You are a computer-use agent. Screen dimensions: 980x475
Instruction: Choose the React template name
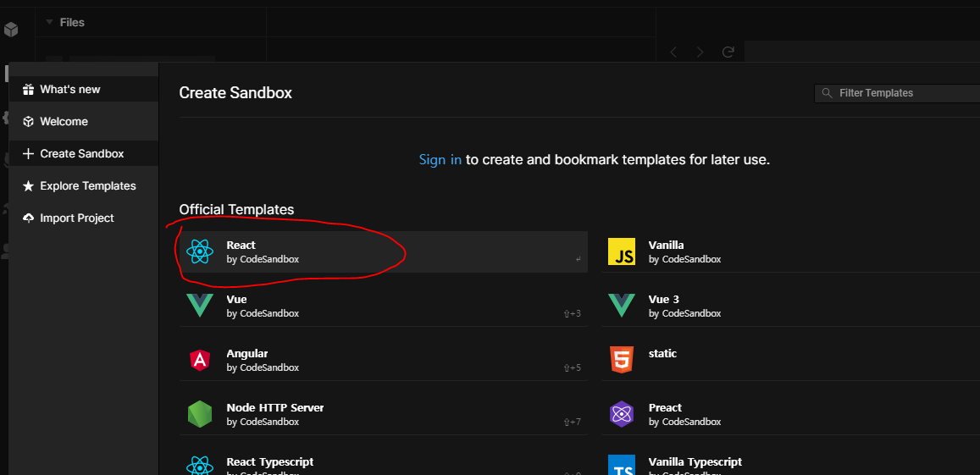coord(241,245)
